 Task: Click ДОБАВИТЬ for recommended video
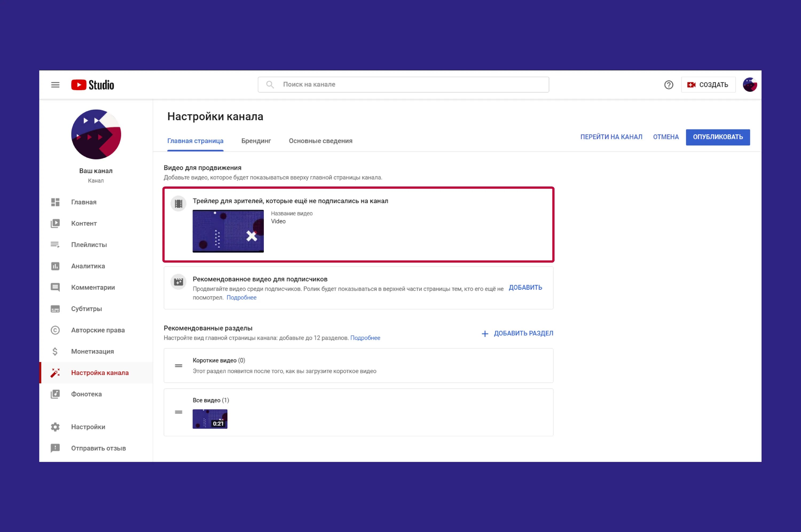[x=525, y=288]
